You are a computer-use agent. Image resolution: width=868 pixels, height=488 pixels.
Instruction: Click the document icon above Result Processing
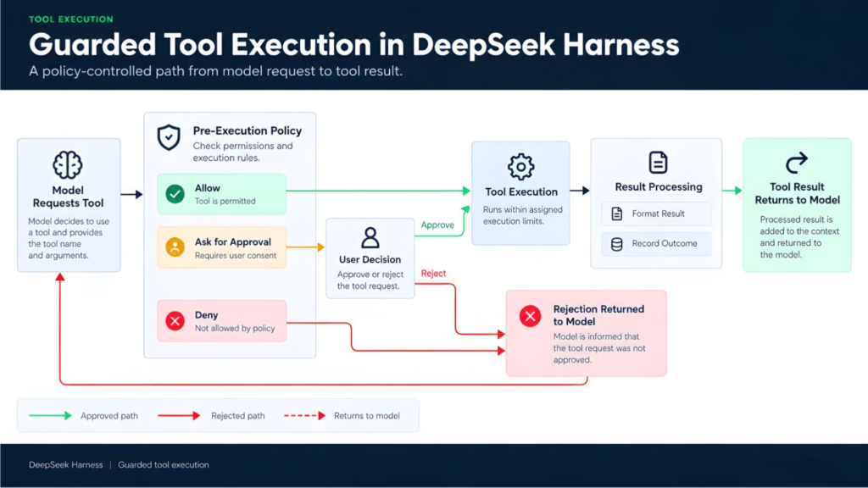point(658,163)
